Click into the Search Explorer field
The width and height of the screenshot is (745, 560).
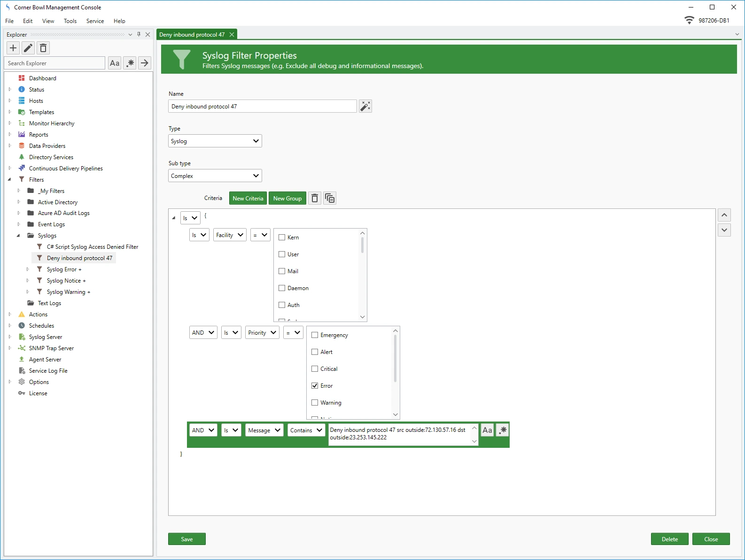[54, 63]
